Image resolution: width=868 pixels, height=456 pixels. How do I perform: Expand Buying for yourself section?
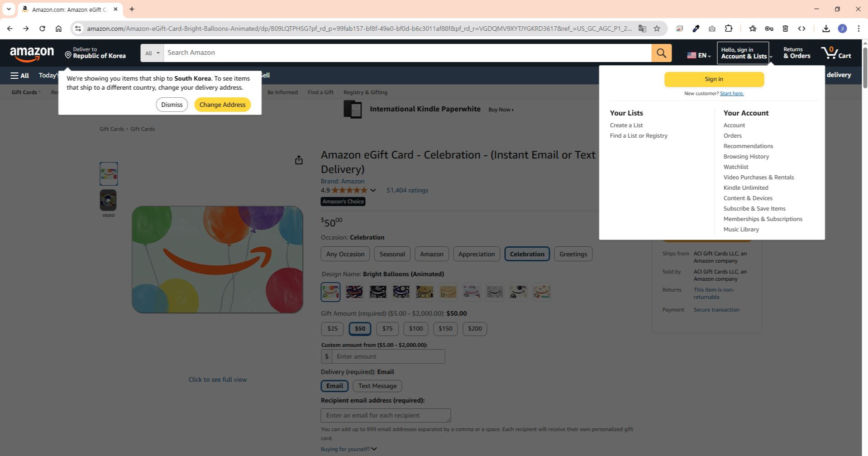(348, 449)
